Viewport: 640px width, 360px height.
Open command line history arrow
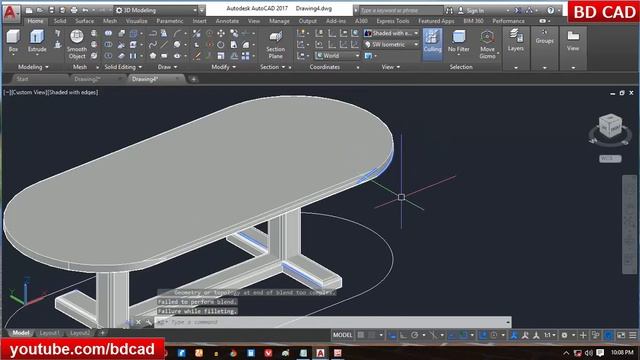click(507, 322)
